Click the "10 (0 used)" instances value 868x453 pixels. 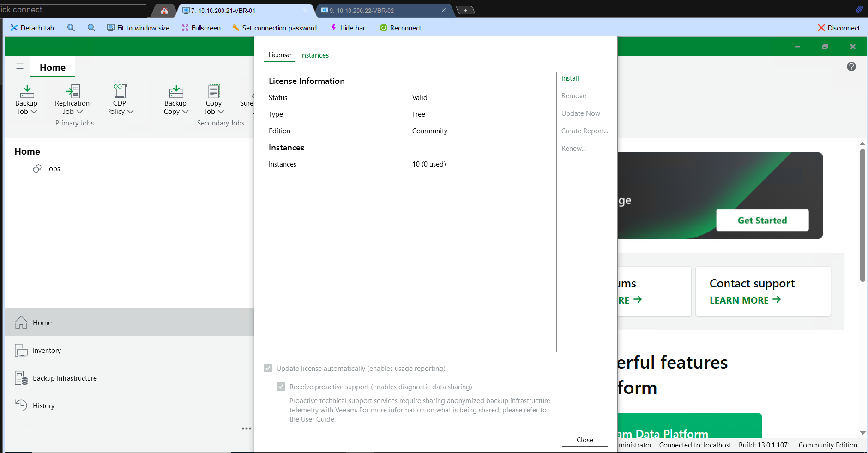[x=429, y=164]
